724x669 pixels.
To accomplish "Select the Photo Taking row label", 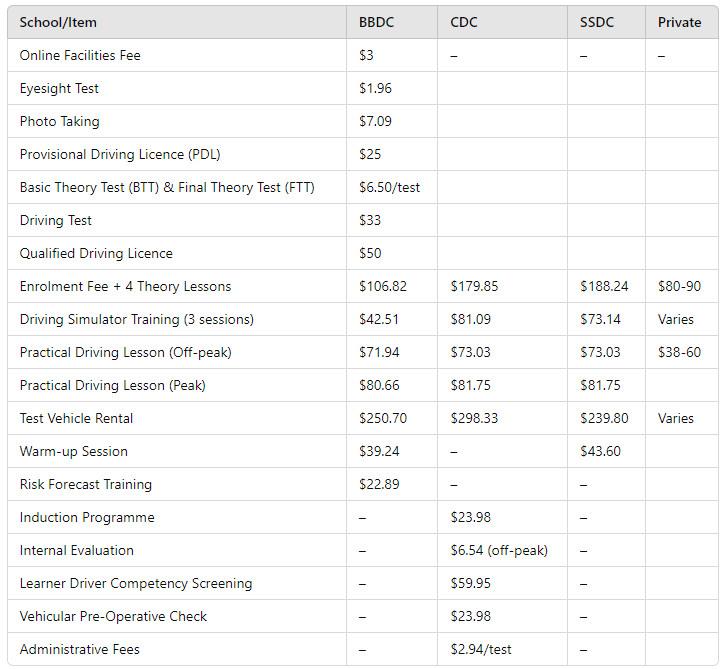I will [60, 121].
